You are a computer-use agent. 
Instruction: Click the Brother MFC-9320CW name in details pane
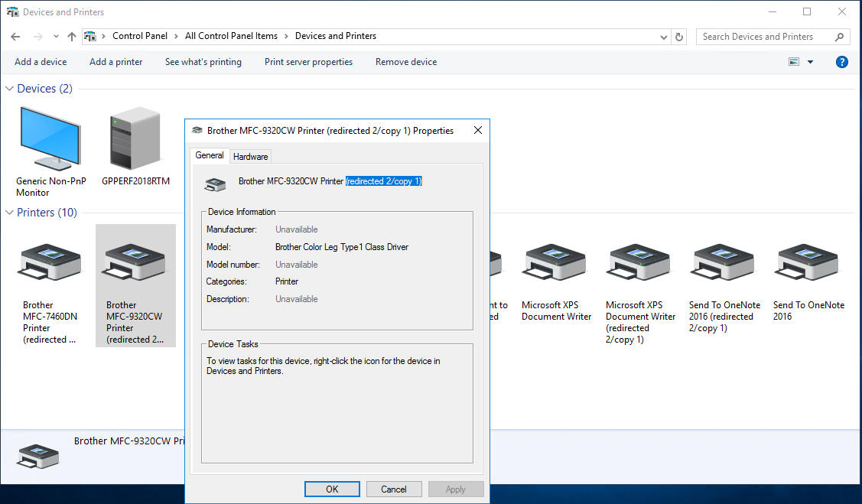(129, 441)
